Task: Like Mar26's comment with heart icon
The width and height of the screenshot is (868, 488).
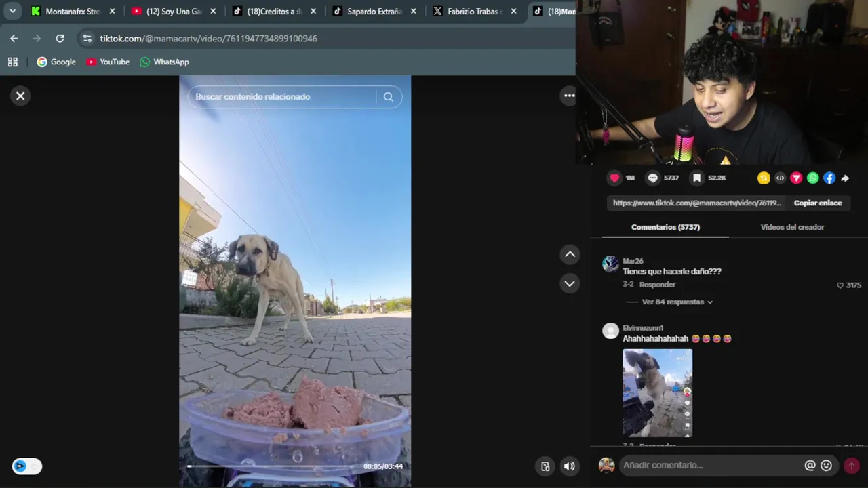Action: click(840, 285)
